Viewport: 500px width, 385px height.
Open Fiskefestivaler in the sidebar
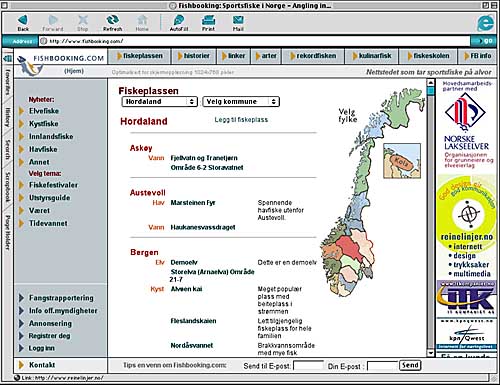53,185
